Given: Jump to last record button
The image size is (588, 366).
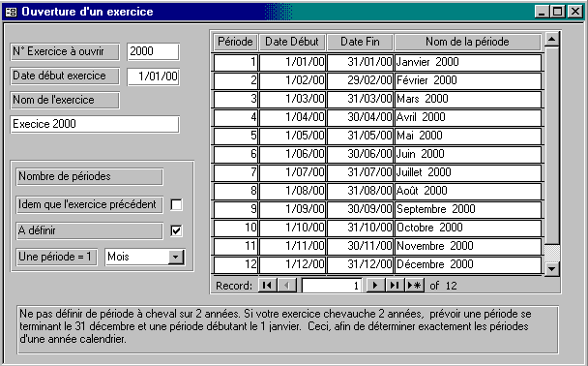Looking at the screenshot, I should tap(395, 286).
